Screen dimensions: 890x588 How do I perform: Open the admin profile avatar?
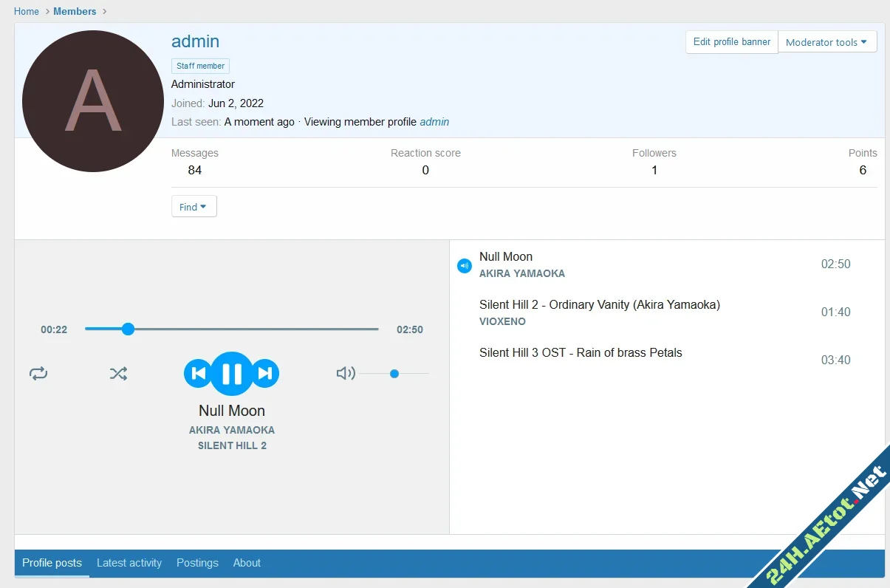92,100
